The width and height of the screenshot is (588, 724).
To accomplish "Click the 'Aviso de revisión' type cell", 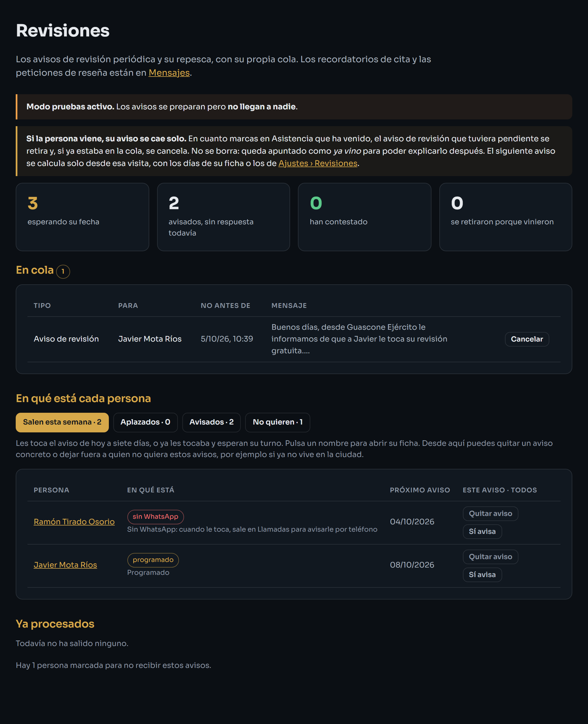I will coord(66,339).
